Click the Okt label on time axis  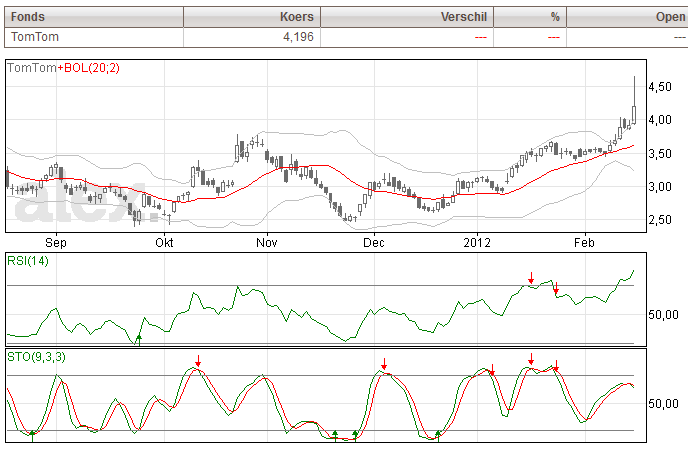click(164, 243)
